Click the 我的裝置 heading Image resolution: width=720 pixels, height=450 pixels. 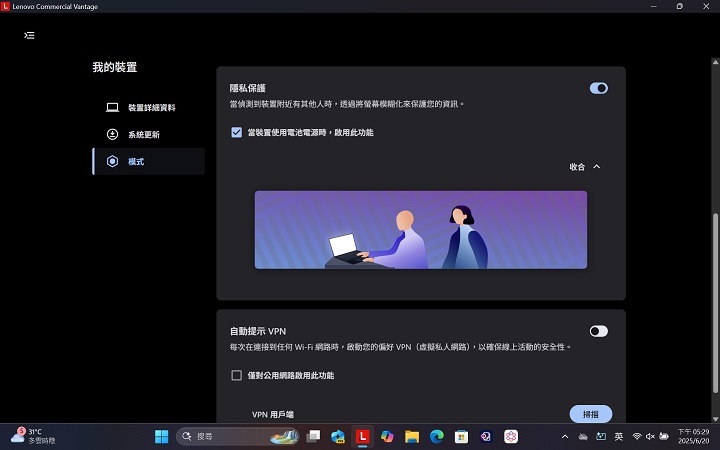click(115, 68)
